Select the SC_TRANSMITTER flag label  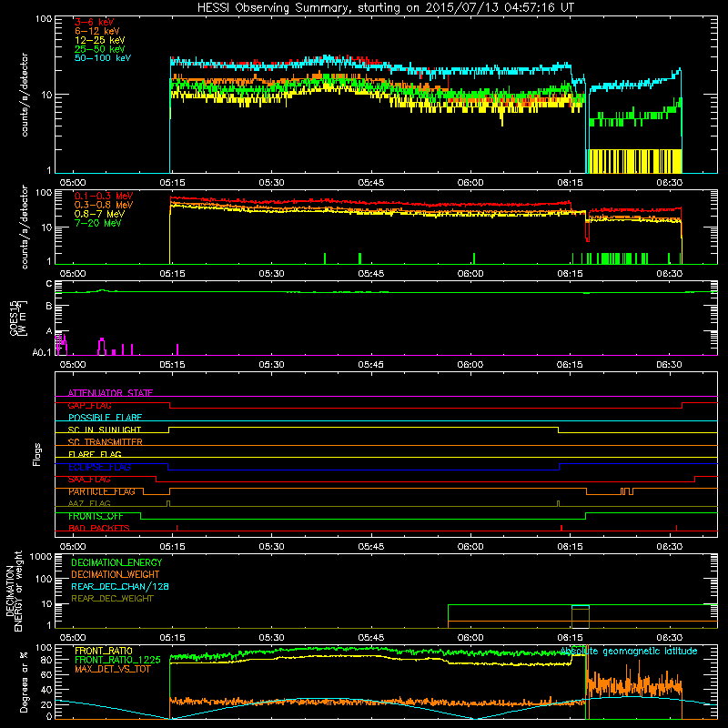[106, 442]
